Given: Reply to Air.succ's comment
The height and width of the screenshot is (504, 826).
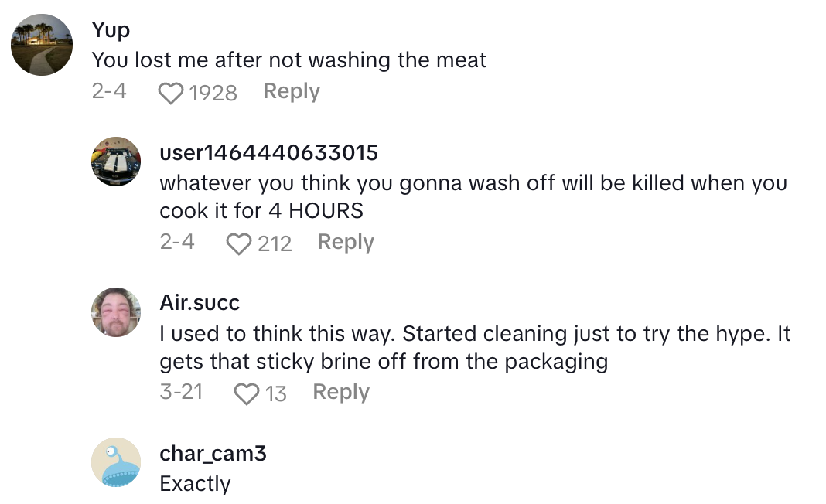Looking at the screenshot, I should pos(341,392).
